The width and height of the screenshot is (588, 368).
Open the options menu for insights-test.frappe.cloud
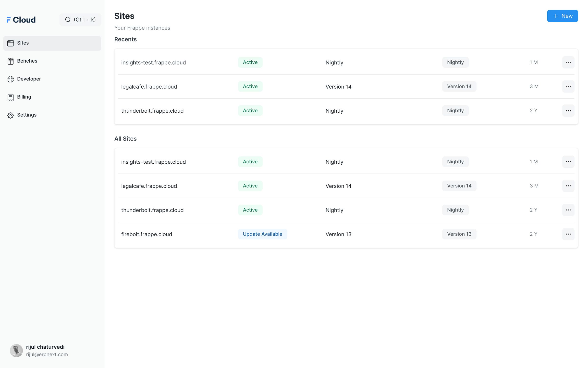[x=568, y=62]
